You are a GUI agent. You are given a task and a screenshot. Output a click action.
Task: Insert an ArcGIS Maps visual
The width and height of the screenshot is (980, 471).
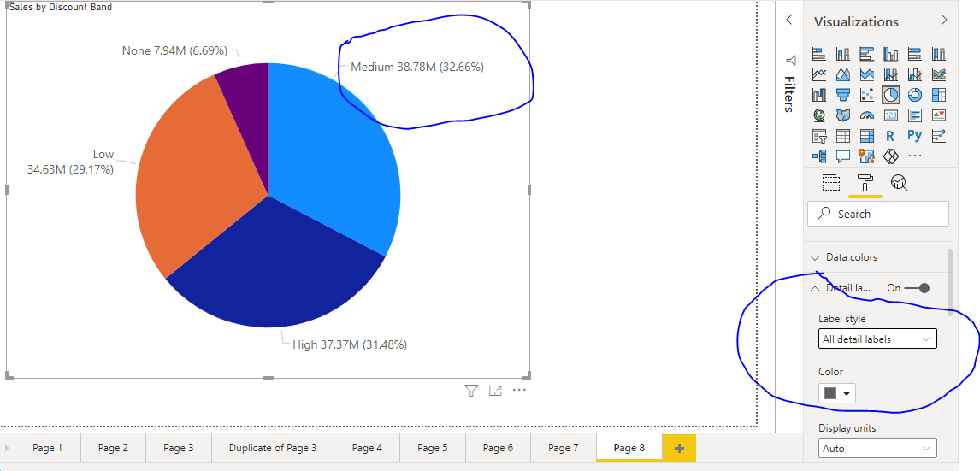867,156
